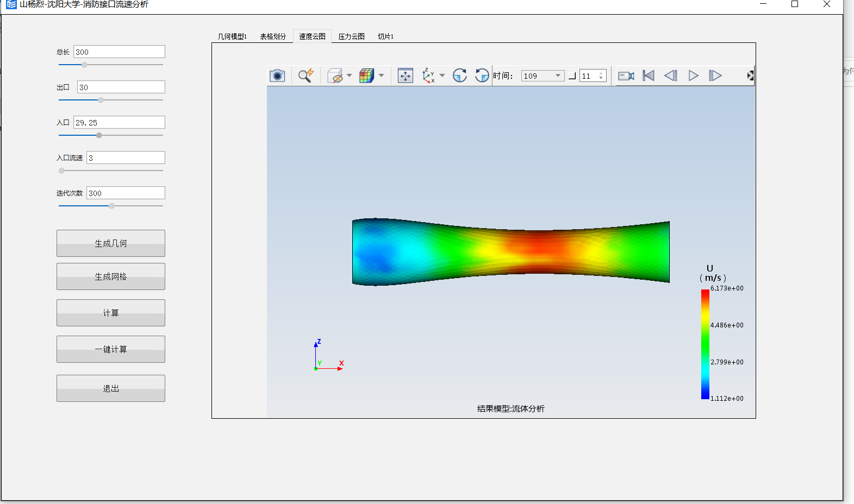This screenshot has height=504, width=854.
Task: Click the small square icon beside time dropdown
Action: [572, 76]
